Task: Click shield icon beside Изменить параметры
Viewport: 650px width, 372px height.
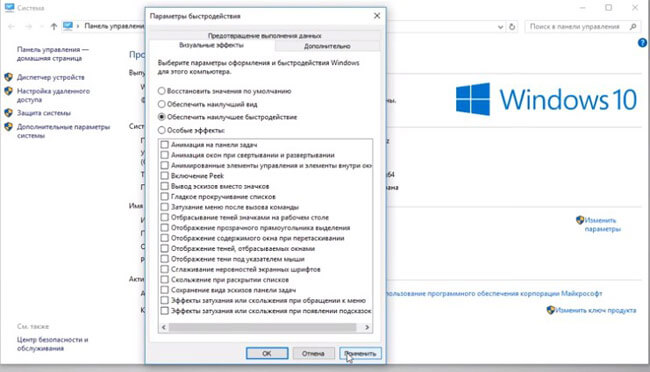Action: pos(580,220)
